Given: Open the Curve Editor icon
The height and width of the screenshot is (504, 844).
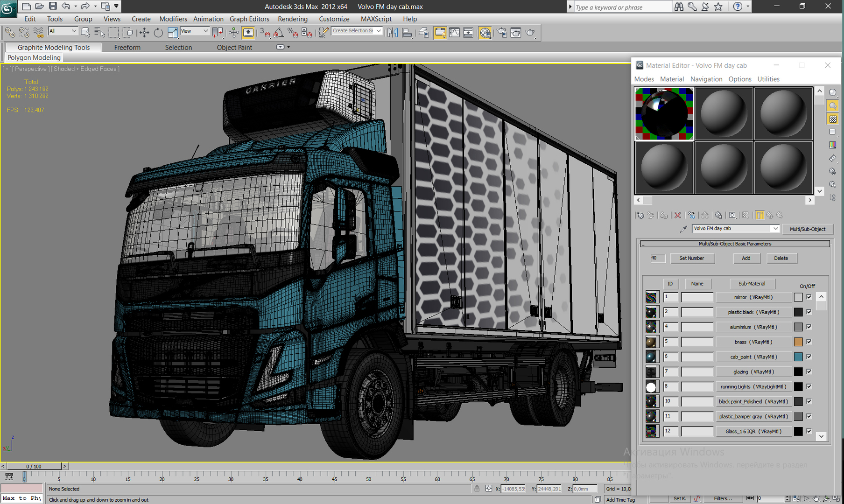Looking at the screenshot, I should point(454,32).
